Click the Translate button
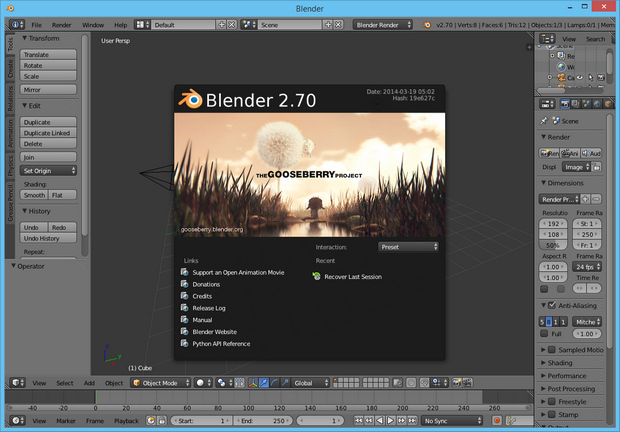 click(x=48, y=55)
